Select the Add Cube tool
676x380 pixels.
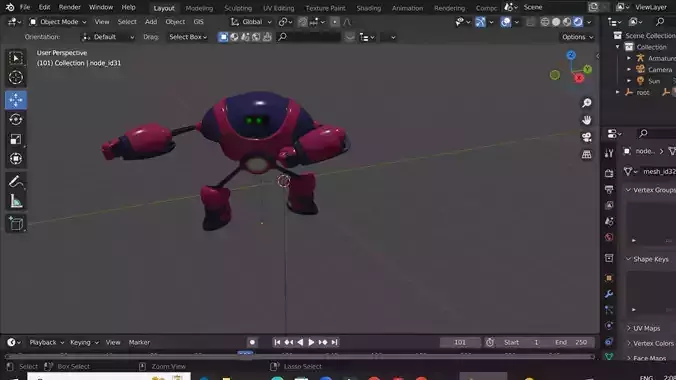16,223
